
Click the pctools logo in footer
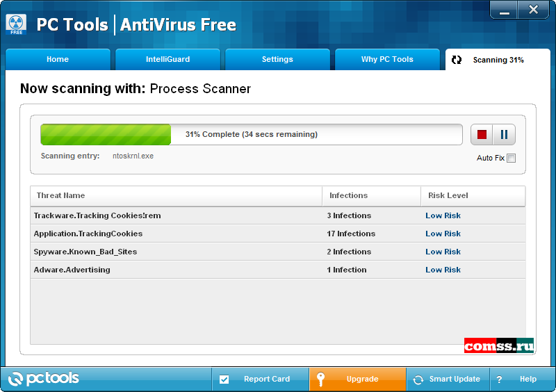[43, 379]
